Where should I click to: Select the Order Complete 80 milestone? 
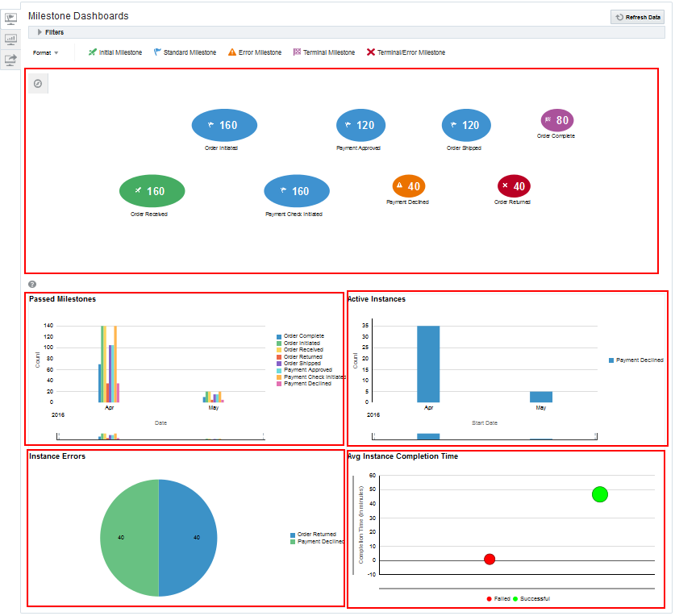(557, 120)
